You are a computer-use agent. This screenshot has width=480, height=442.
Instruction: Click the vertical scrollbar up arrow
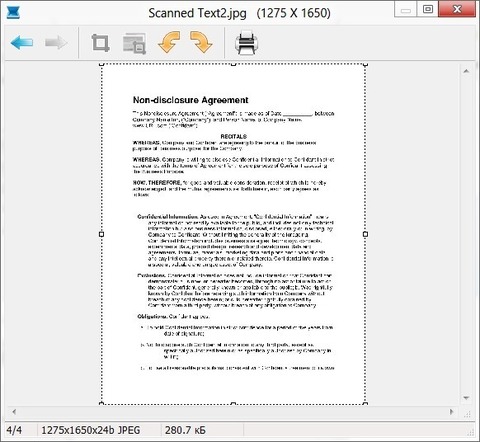tap(466, 71)
